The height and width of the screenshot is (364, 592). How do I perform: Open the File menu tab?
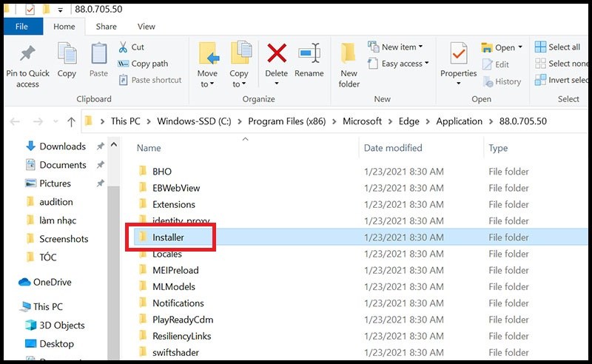[x=21, y=27]
